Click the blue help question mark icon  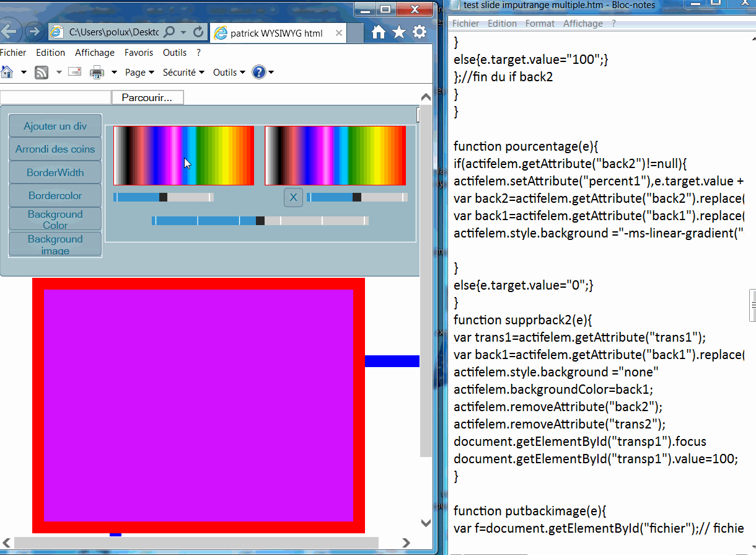(x=259, y=72)
